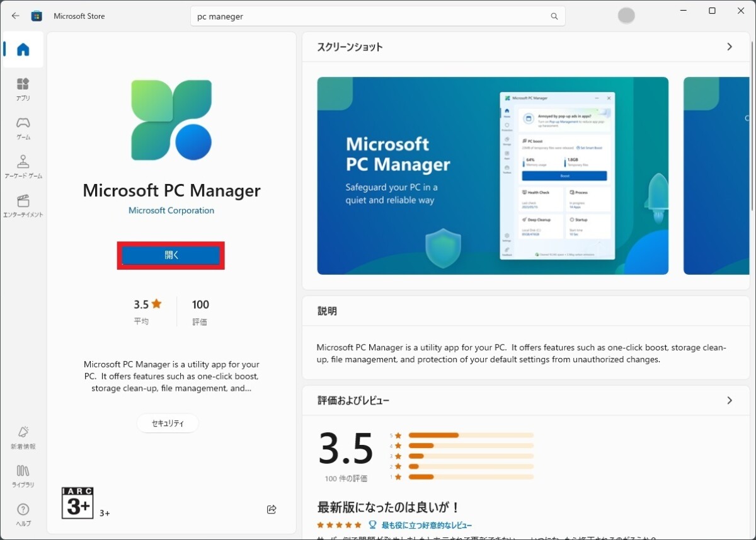This screenshot has height=540, width=756.
Task: Go back using the back arrow
Action: 16,16
